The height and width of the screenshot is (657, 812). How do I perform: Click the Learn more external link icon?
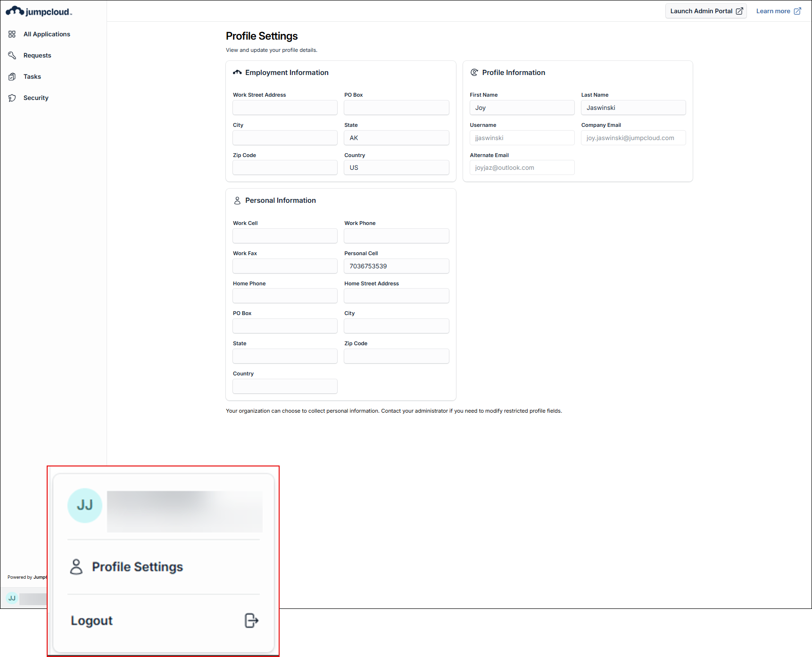click(x=797, y=11)
